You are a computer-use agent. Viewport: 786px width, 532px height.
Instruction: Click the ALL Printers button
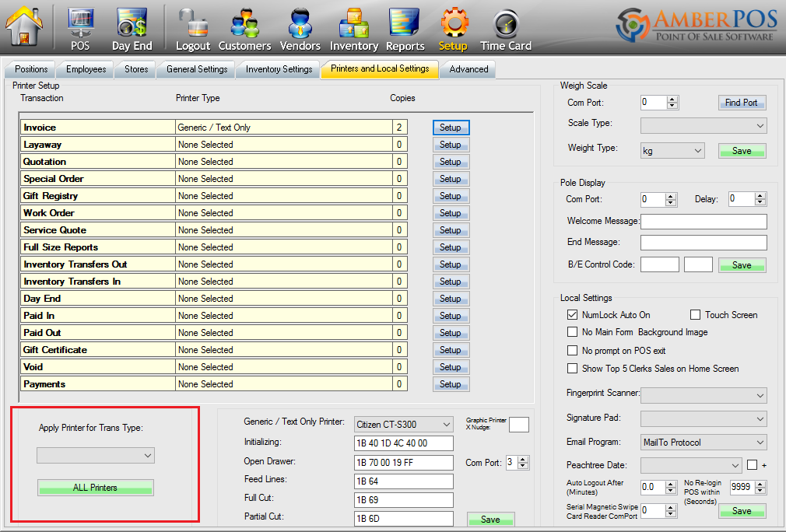95,488
